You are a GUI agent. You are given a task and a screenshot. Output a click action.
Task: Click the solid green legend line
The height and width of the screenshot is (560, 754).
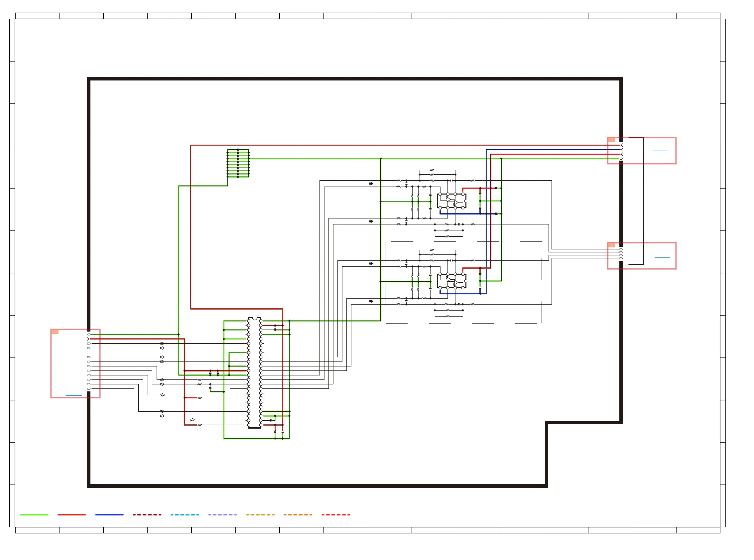34,514
